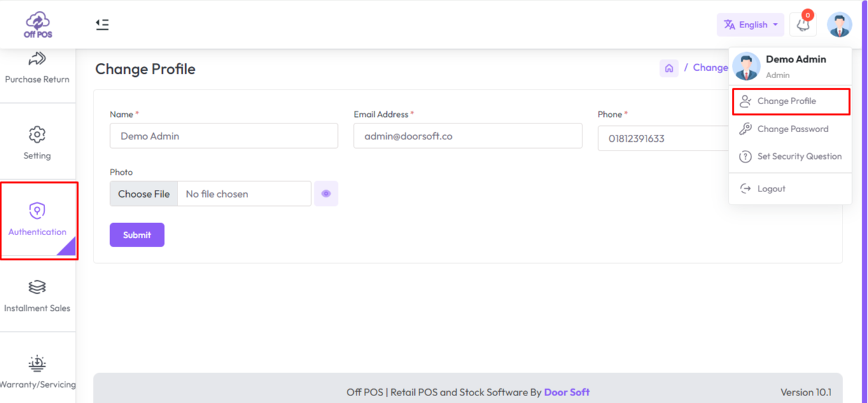Select Change Profile from user menu
Screen dimensions: 868x403
[x=787, y=101]
